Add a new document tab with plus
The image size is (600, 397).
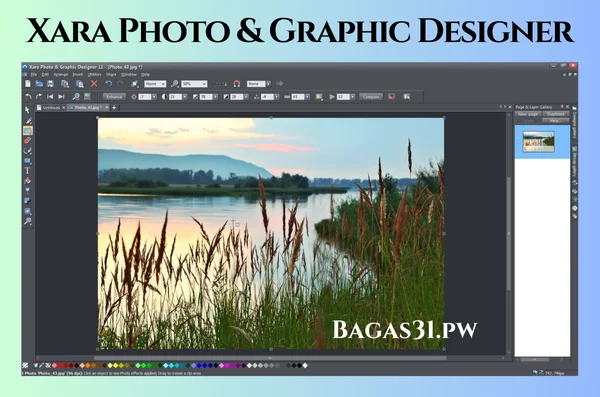[114, 108]
